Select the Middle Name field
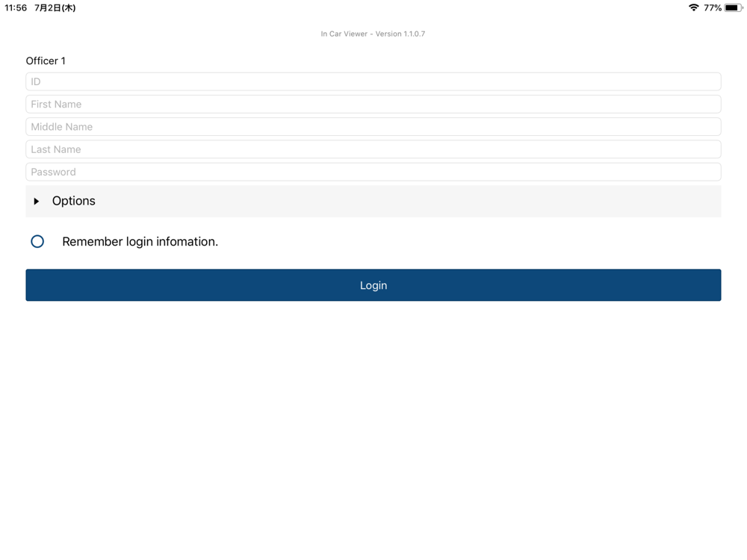 point(373,127)
